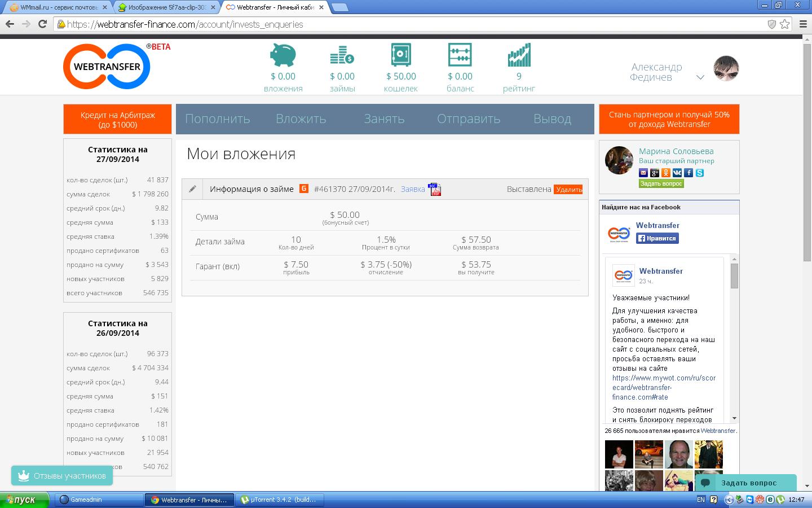812x508 pixels.
Task: Click the pencil edit icon for loan
Action: [192, 189]
